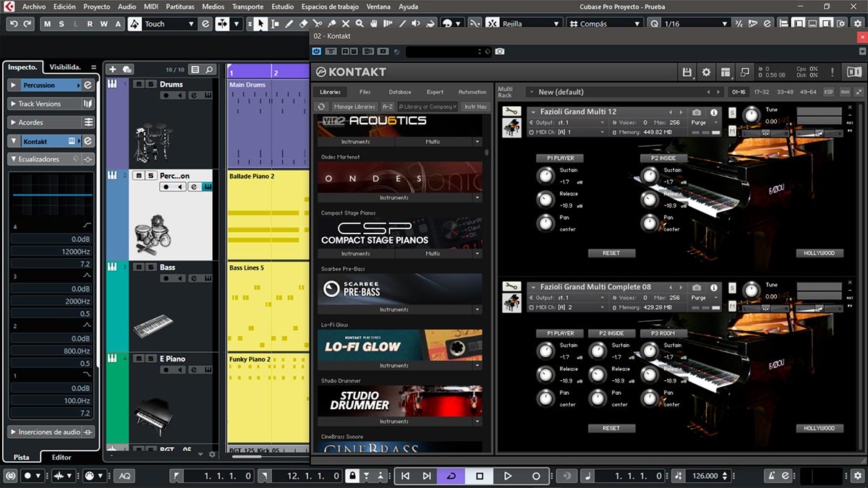The image size is (868, 488).
Task: Open the Transporte menu
Action: tap(247, 7)
